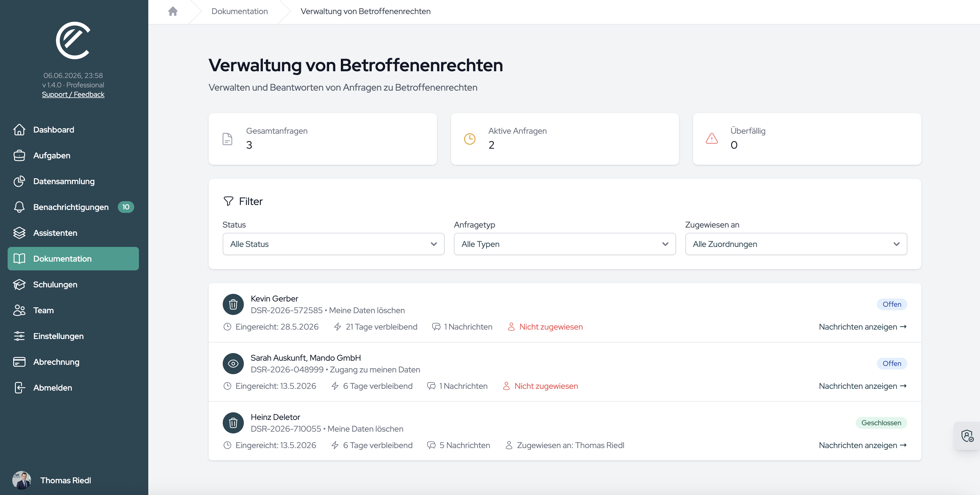Click the Abrechnung credit card icon
The image size is (980, 495).
click(19, 362)
